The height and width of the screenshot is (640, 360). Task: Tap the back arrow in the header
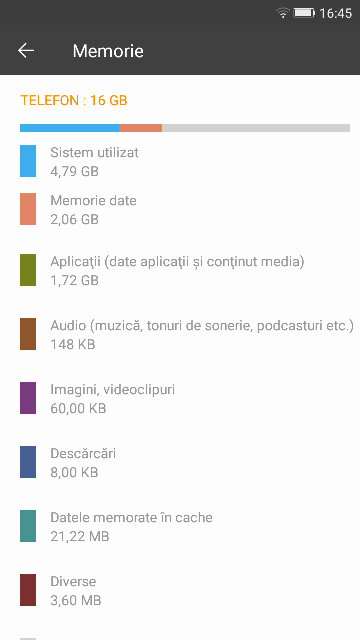pos(26,51)
